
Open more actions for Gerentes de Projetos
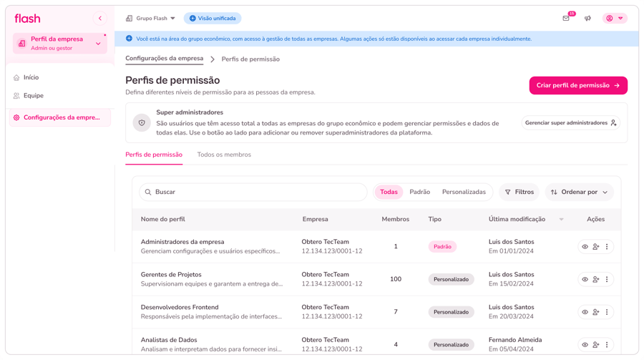[x=607, y=279]
